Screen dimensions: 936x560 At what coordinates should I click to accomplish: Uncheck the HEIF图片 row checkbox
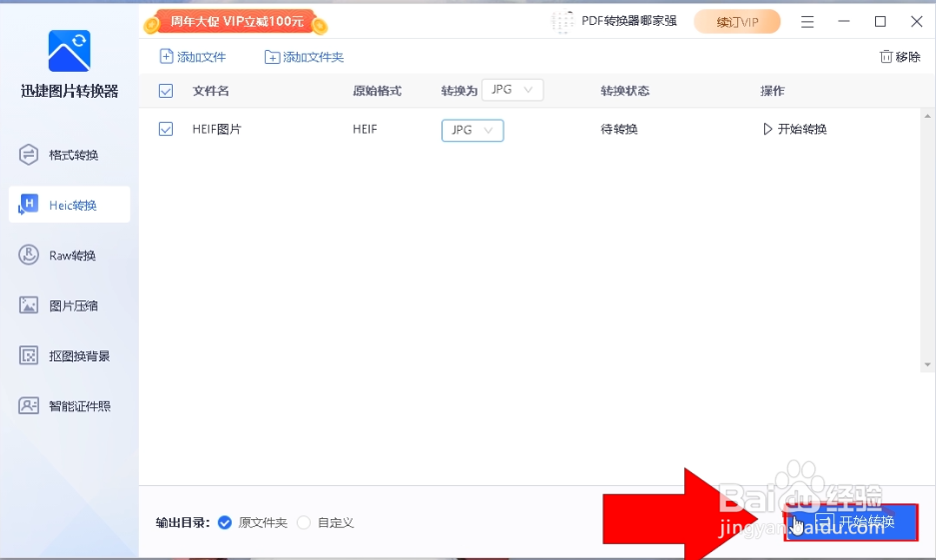(x=166, y=129)
